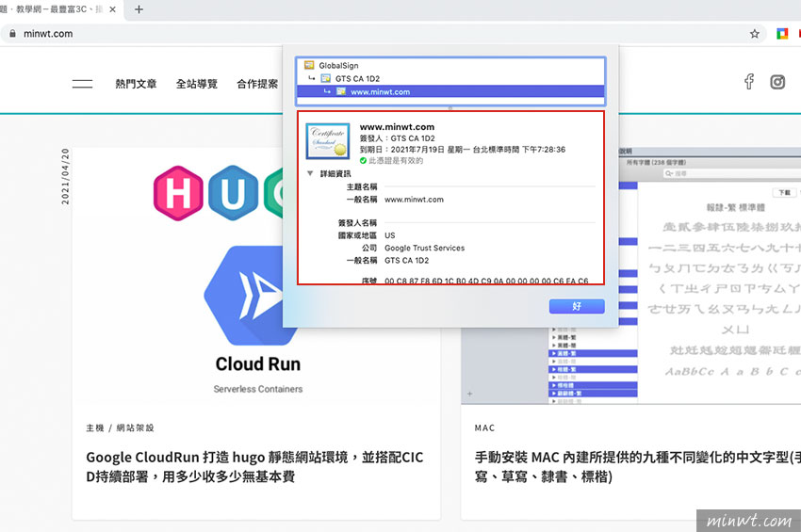Click the font preview image in MAC article
The width and height of the screenshot is (801, 532).
click(x=711, y=276)
